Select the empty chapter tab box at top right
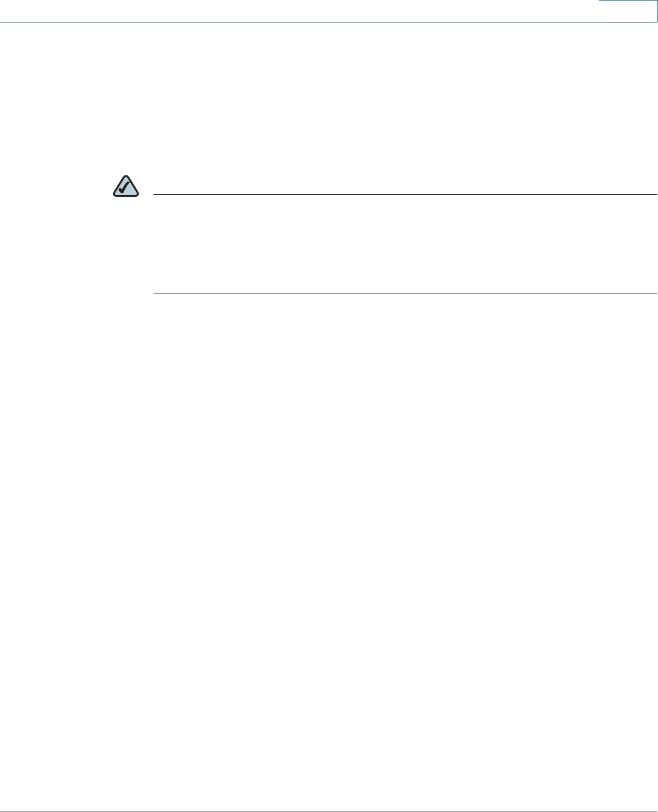Viewport: 658px width, 812px height. tap(628, 11)
